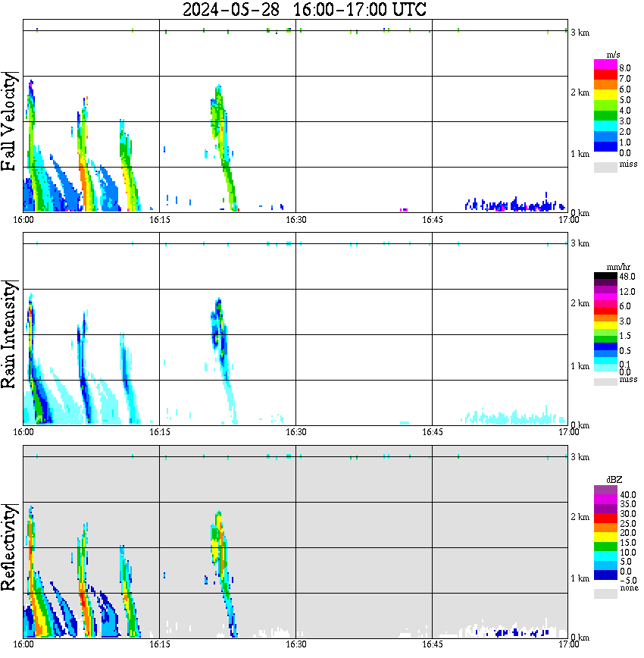Click the "3 km" height label of Reflectivity
The height and width of the screenshot is (658, 644).
(580, 457)
